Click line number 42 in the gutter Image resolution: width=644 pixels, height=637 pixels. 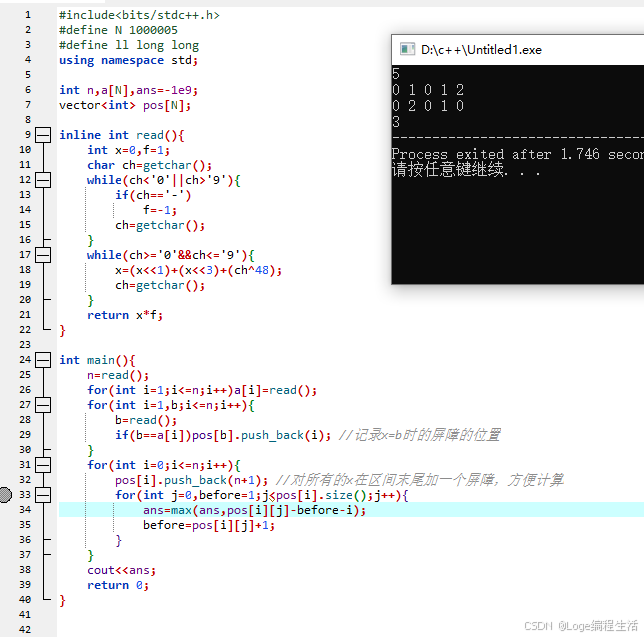[x=25, y=630]
